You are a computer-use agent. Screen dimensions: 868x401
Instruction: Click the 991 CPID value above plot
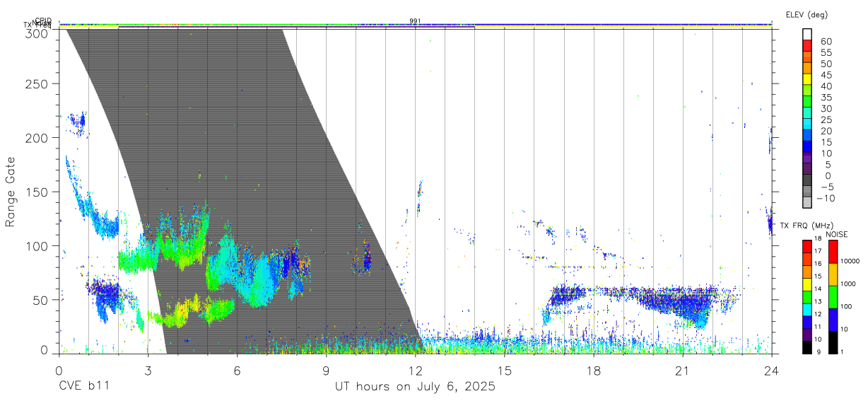pyautogui.click(x=416, y=21)
